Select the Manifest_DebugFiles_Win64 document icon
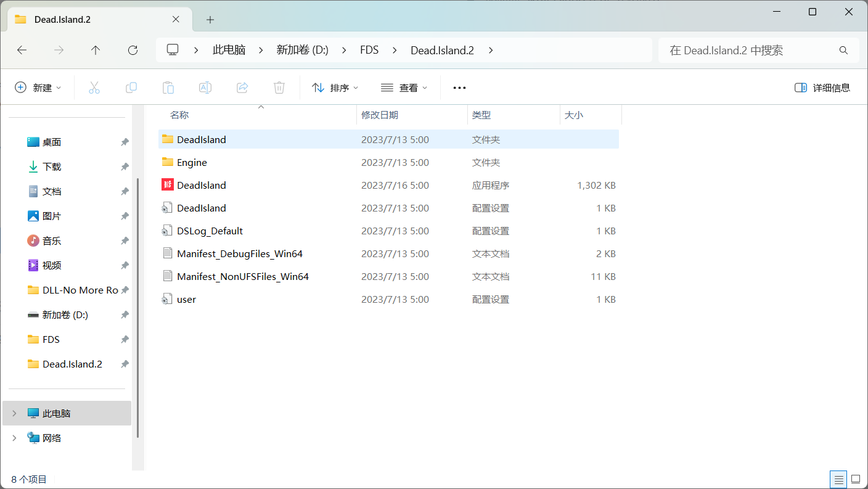The height and width of the screenshot is (489, 868). 167,253
